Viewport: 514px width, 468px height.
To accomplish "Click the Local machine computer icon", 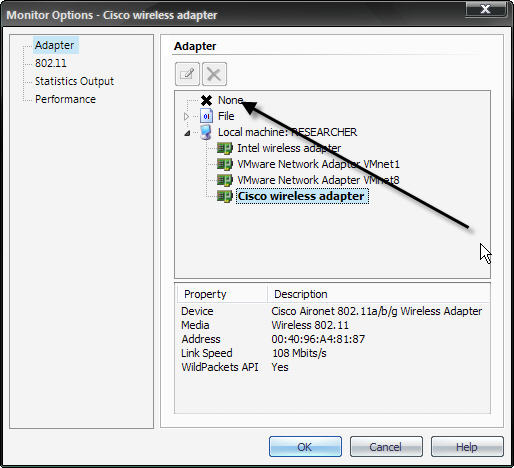I will 206,132.
